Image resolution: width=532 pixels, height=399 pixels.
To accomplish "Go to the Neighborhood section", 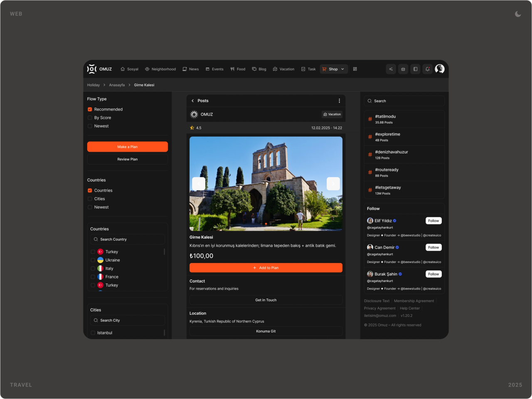I will [x=160, y=69].
